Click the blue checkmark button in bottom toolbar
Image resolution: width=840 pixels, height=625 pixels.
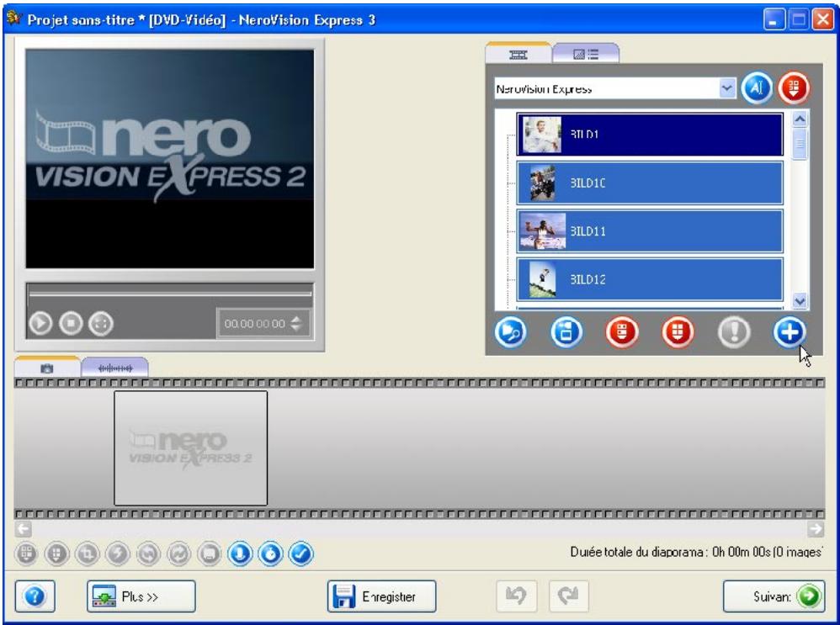[301, 553]
